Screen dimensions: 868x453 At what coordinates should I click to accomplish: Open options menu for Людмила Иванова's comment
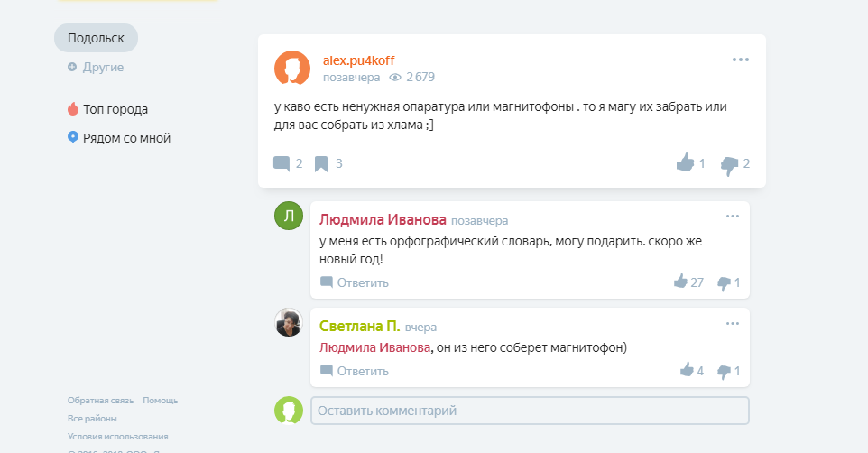tap(733, 217)
